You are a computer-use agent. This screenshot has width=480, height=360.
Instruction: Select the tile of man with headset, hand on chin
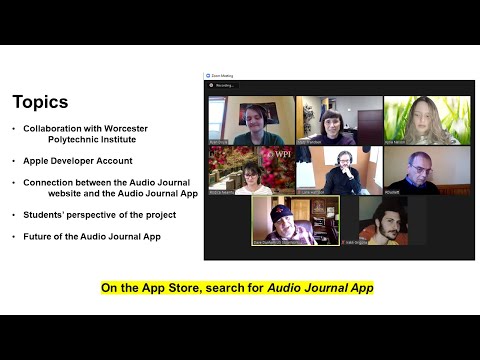(x=339, y=170)
